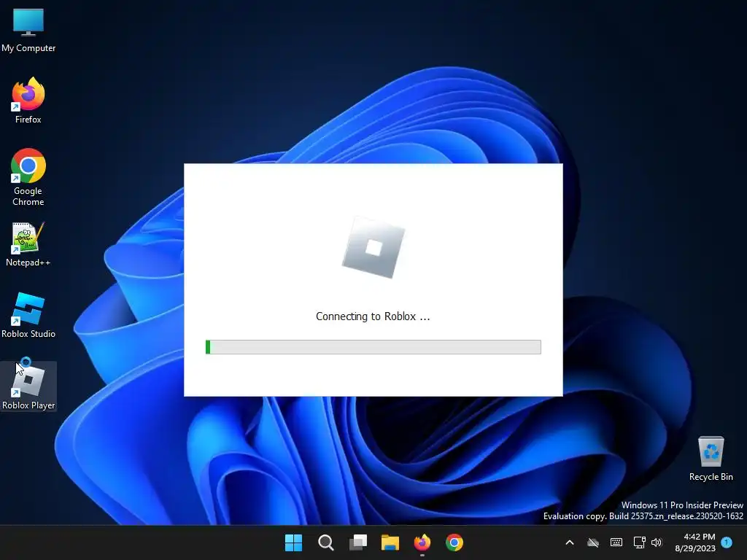Launch Chrome from the taskbar
The image size is (747, 560).
point(454,542)
